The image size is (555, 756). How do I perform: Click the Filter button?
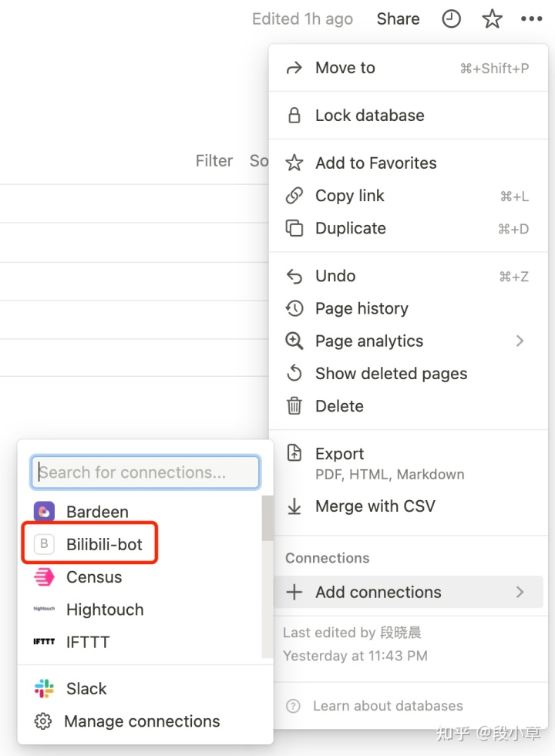click(x=214, y=161)
